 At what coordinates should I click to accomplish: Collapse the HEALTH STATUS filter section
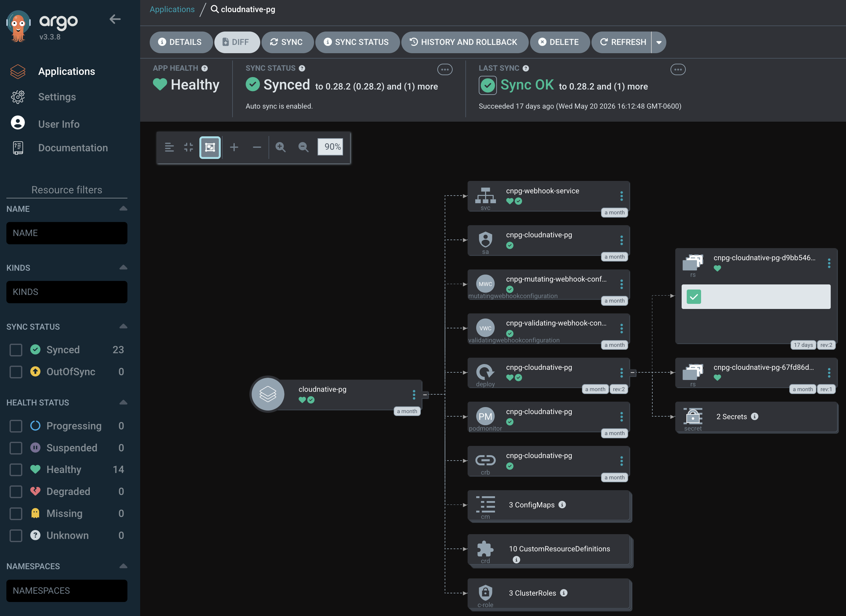pyautogui.click(x=124, y=403)
